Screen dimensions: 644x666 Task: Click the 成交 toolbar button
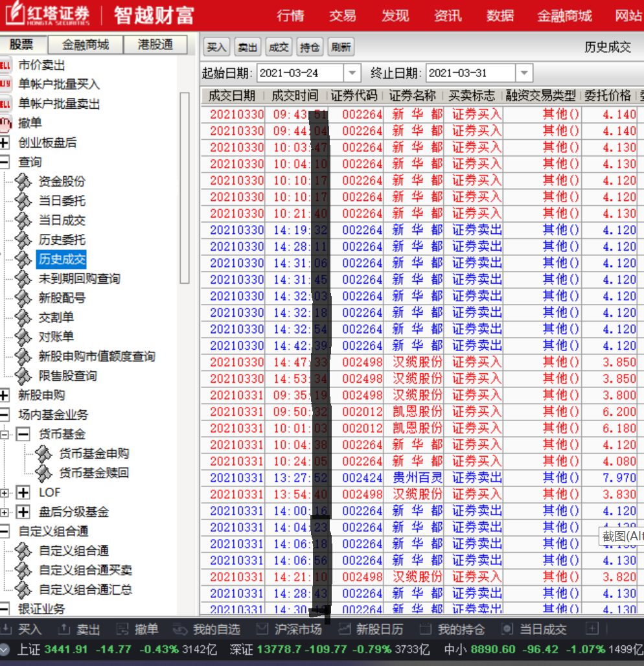coord(279,47)
